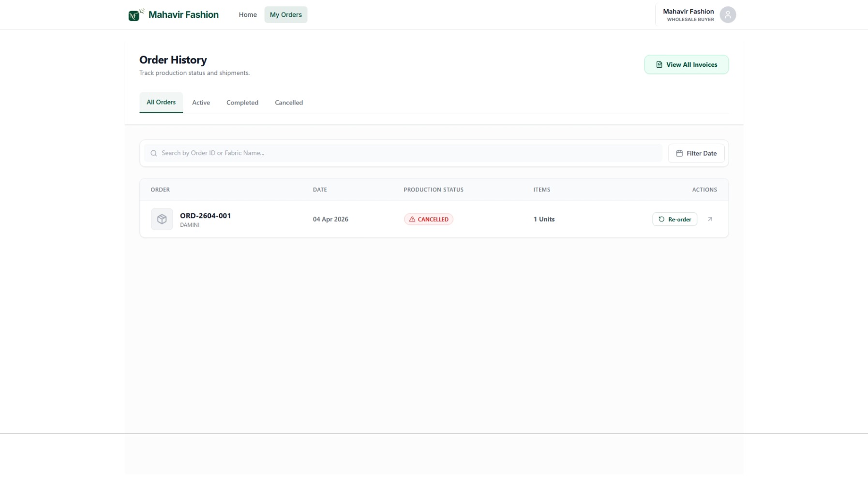
Task: Click the magnifier icon in search bar
Action: 154,153
